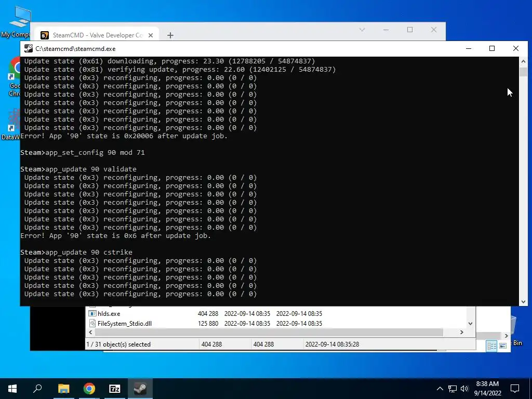Click the 'app_update 90 validate' command line

click(78, 169)
